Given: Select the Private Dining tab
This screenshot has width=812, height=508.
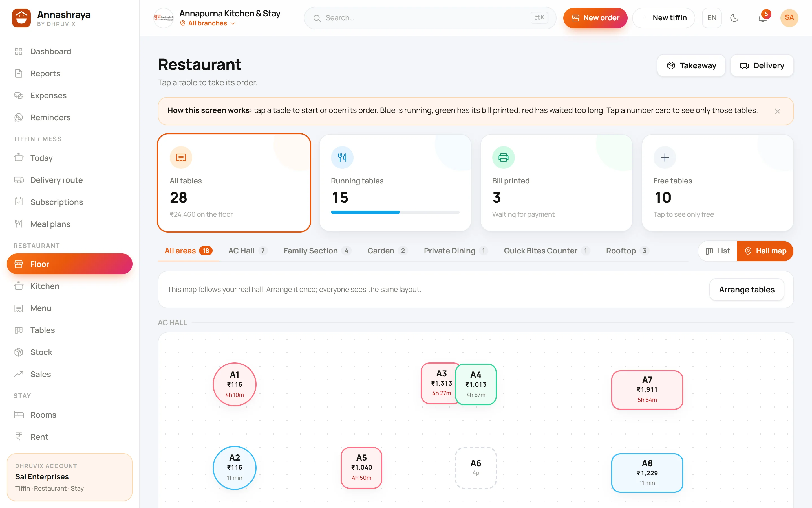Looking at the screenshot, I should pos(455,251).
